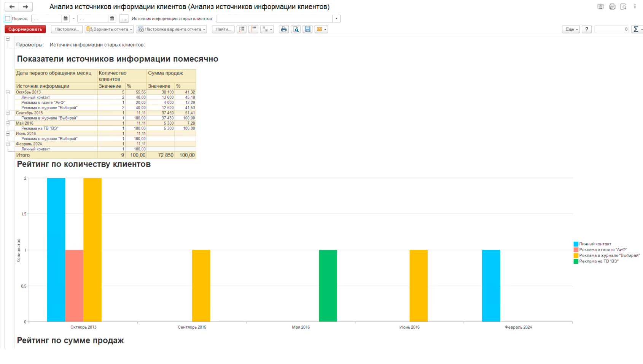Collapse the Параметры section at the top
The width and height of the screenshot is (643, 364).
click(x=8, y=39)
